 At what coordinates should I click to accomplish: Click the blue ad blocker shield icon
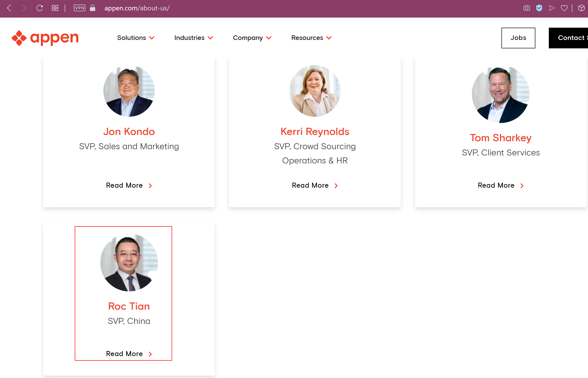click(x=539, y=8)
